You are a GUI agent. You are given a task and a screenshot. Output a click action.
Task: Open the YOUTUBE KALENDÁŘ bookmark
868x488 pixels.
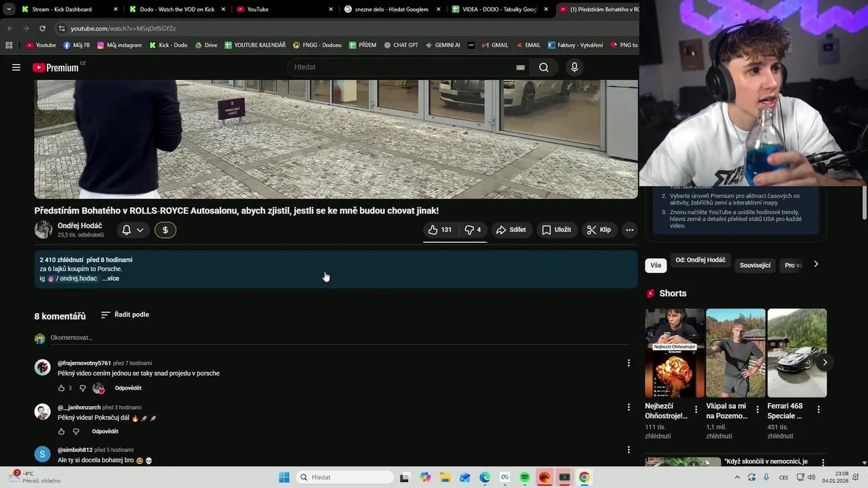255,45
